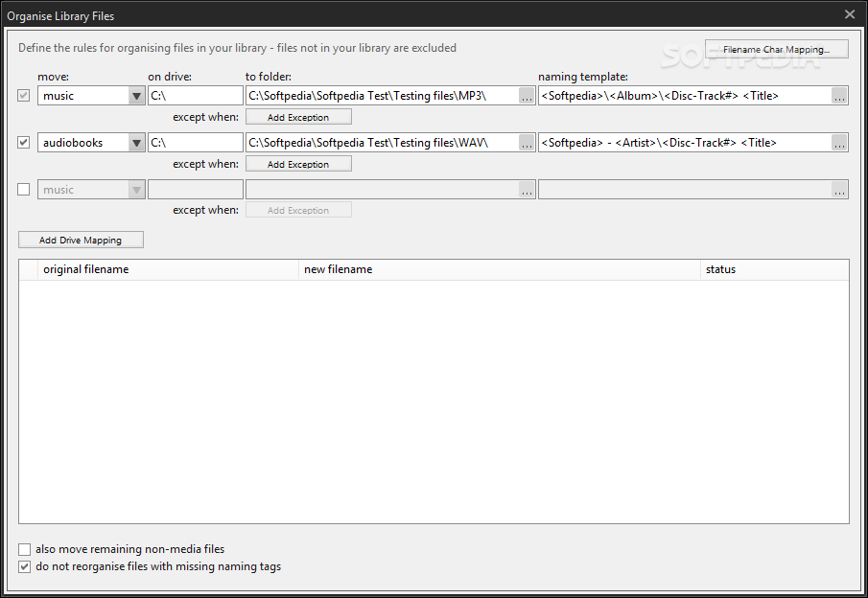Open Filename Char Mapping dialog

(x=776, y=49)
